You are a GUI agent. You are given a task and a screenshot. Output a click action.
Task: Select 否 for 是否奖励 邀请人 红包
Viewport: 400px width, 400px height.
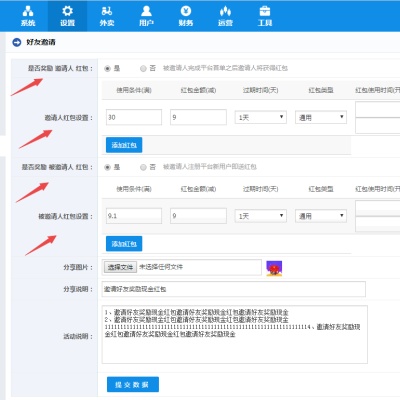tap(143, 68)
